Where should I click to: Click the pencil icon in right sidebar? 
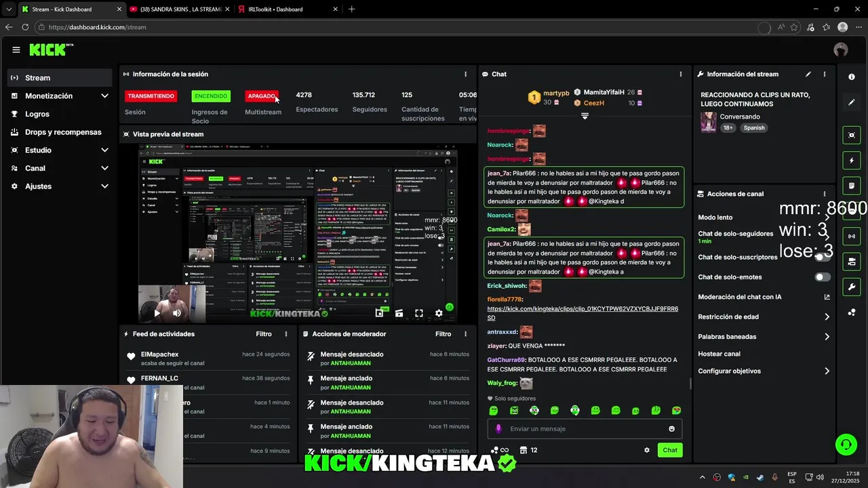tap(852, 102)
